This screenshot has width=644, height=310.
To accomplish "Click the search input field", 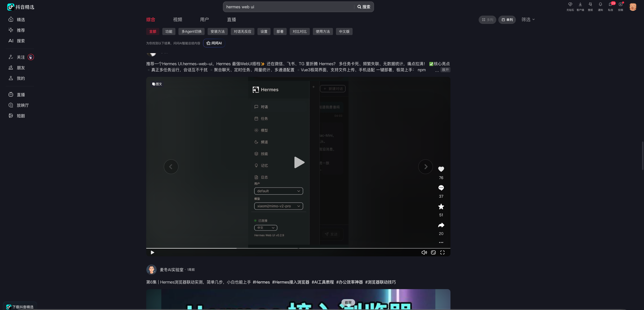I will coord(288,7).
